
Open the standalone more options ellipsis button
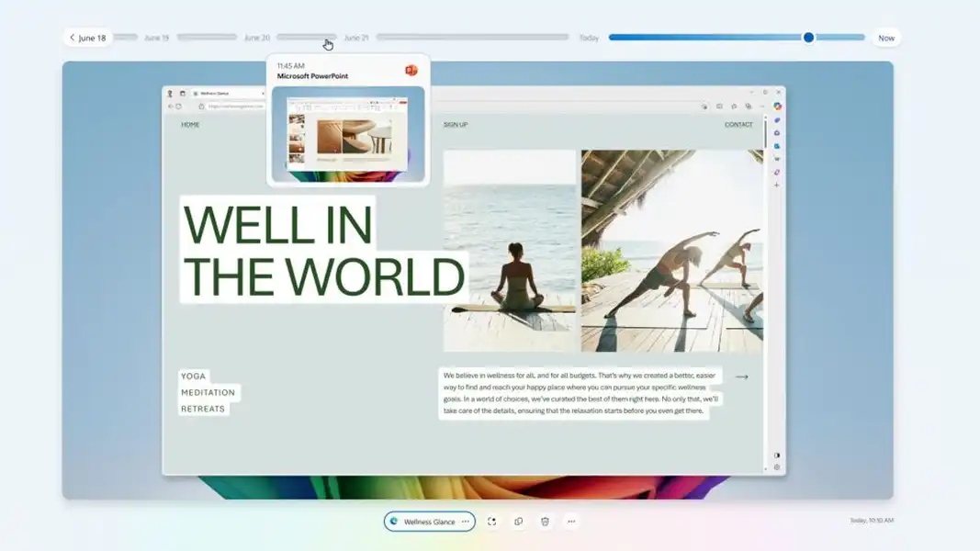coord(571,522)
